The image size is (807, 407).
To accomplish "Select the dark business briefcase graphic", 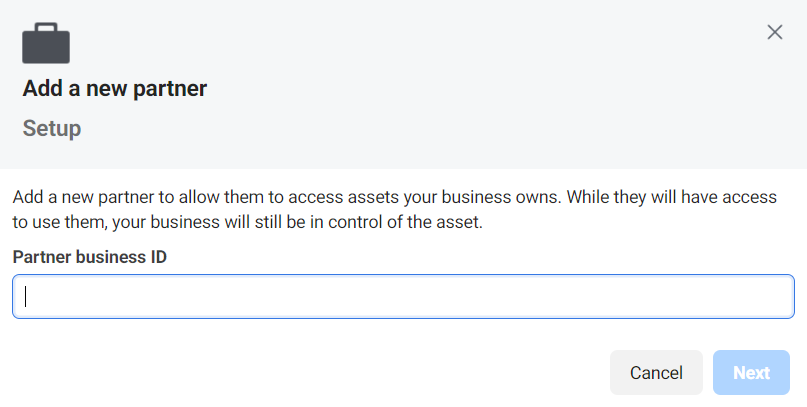I will coord(46,43).
